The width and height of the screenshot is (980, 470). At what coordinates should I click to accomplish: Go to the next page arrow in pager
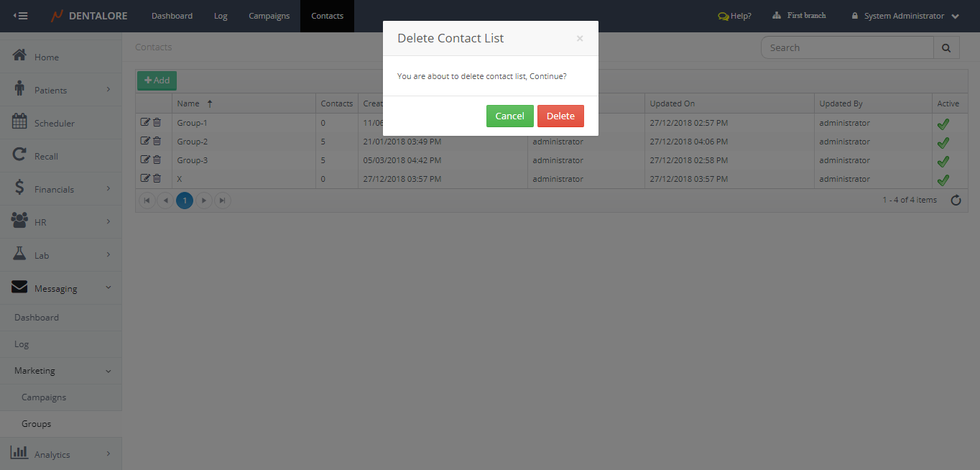(204, 201)
